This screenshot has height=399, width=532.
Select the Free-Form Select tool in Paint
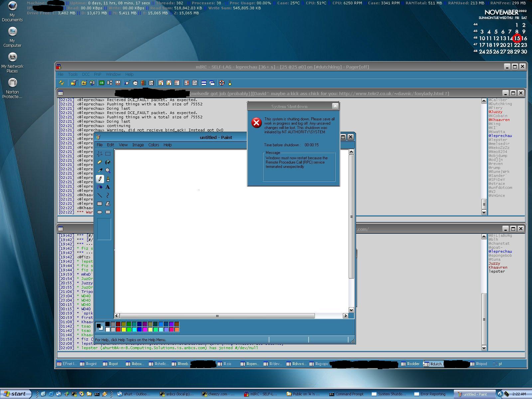pyautogui.click(x=99, y=154)
